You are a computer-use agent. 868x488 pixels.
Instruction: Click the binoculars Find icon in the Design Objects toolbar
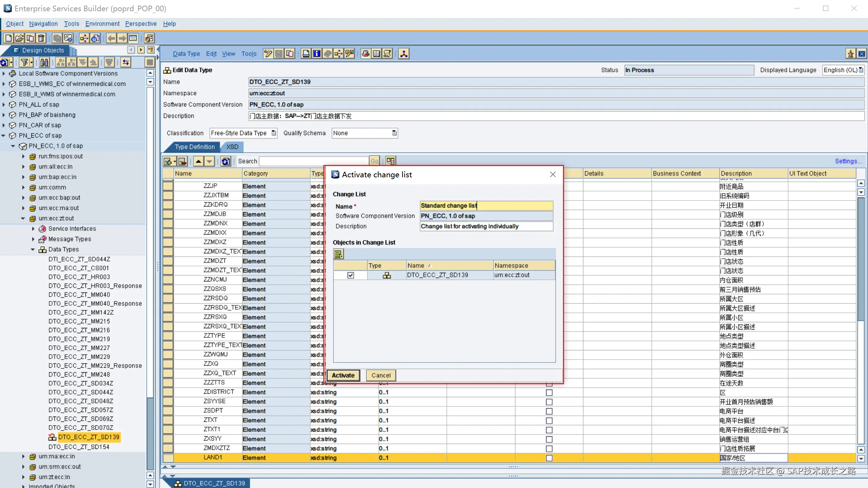click(x=44, y=63)
